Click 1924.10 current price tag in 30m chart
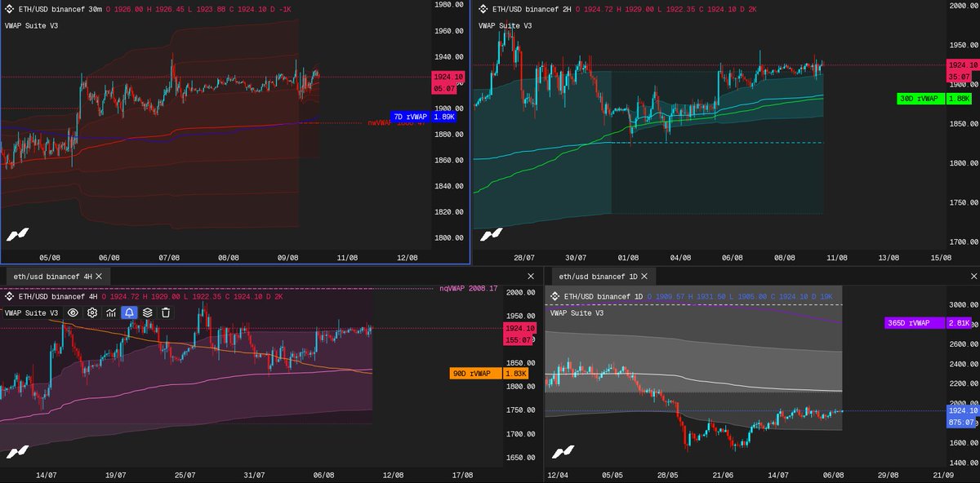The height and width of the screenshot is (483, 980). click(449, 77)
